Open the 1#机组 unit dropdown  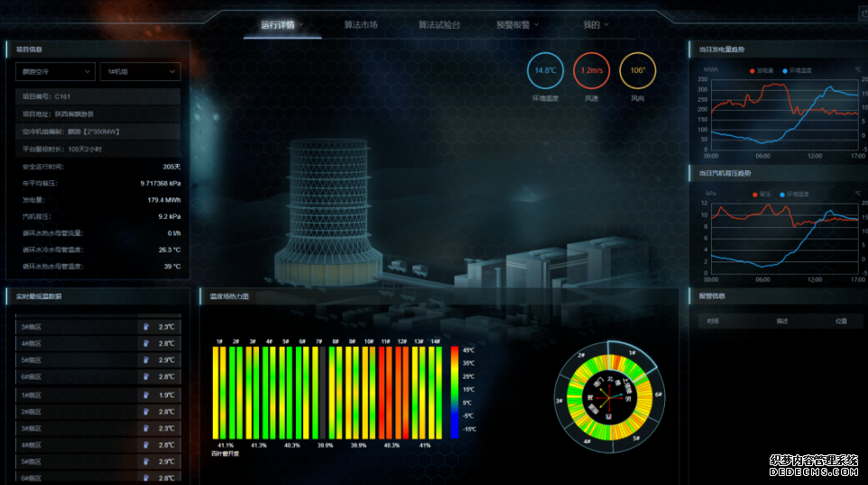140,72
